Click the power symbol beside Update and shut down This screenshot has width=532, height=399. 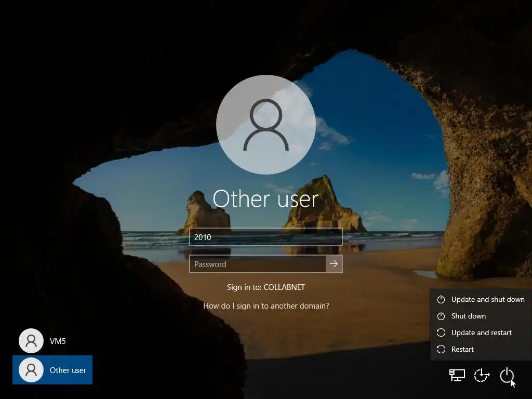[441, 299]
